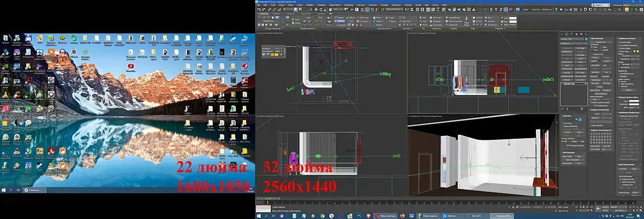Open the reference coordinate system View dropdown
The image size is (644, 219).
point(338,9)
